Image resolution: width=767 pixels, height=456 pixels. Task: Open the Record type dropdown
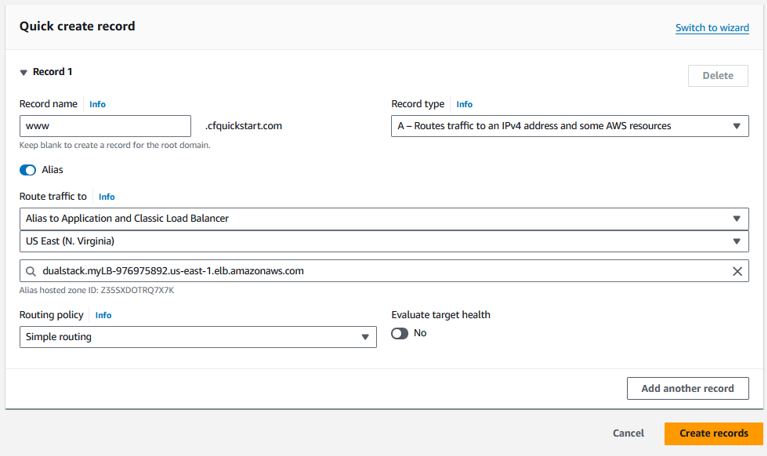coord(570,126)
